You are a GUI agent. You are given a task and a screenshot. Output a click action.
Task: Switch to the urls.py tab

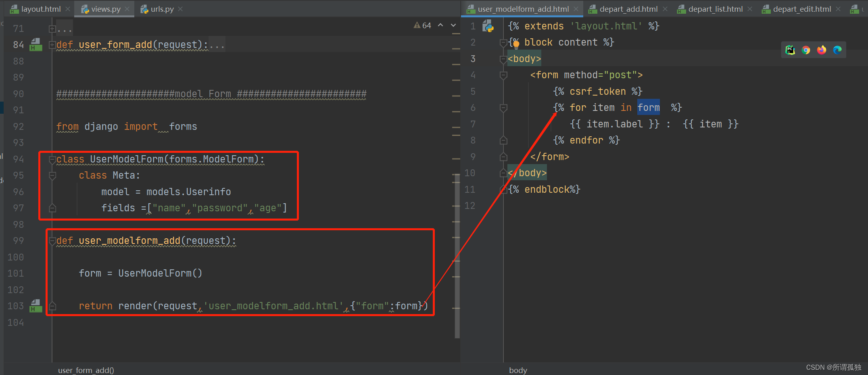162,9
